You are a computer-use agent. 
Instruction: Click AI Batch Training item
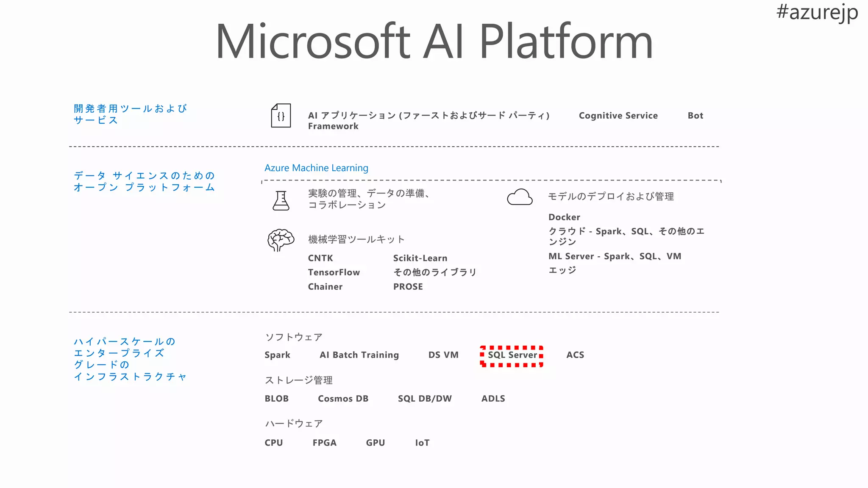tap(359, 355)
